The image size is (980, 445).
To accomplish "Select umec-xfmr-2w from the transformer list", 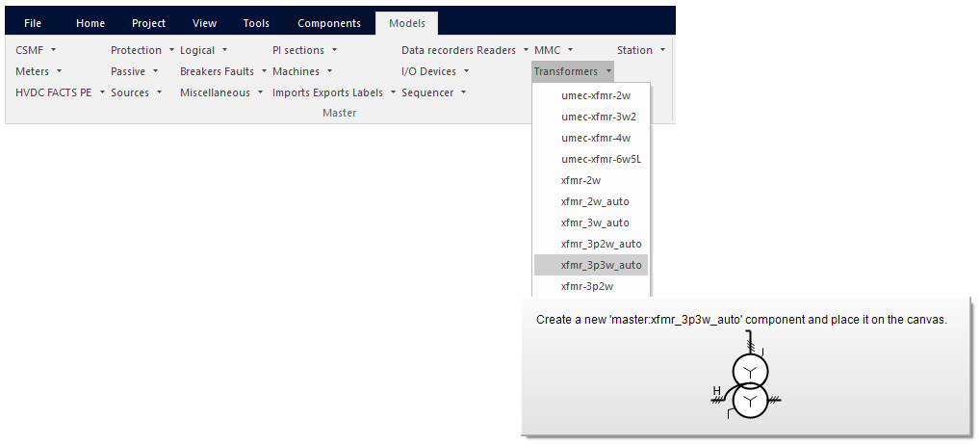I will (x=595, y=95).
